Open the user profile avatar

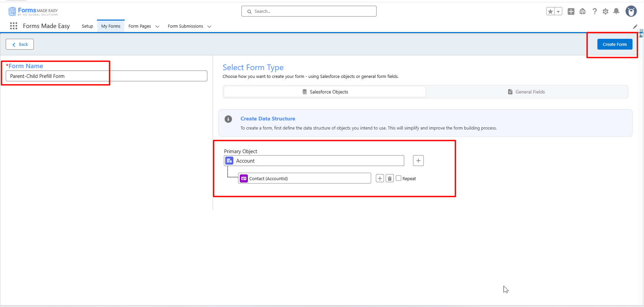click(x=631, y=11)
